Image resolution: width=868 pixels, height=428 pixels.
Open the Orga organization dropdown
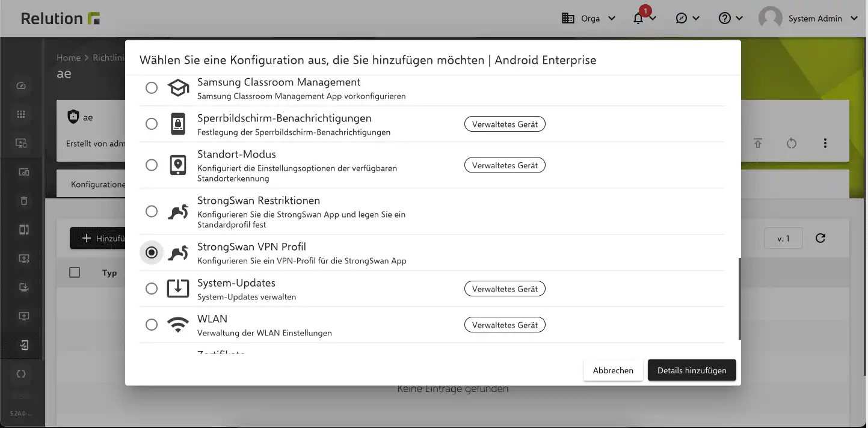pos(589,19)
